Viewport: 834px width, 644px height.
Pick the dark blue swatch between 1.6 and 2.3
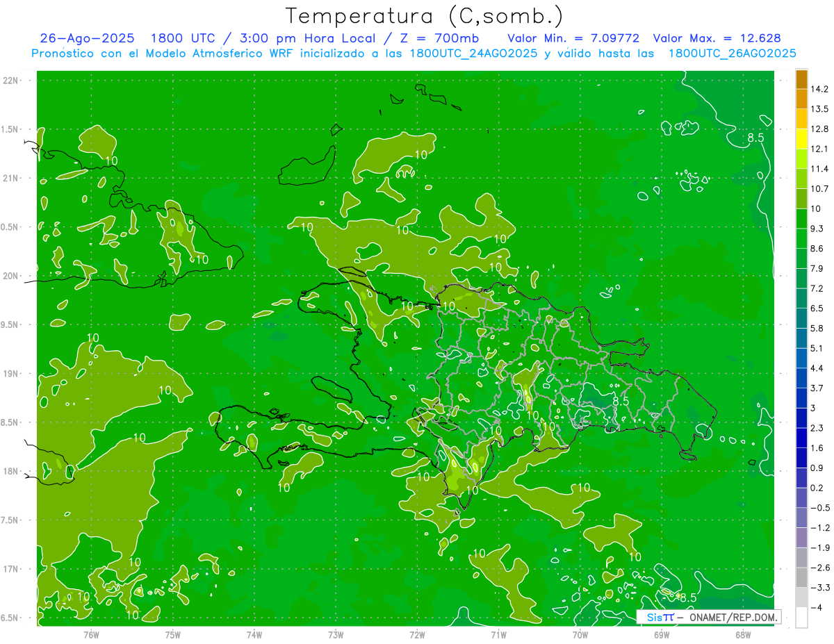click(801, 438)
